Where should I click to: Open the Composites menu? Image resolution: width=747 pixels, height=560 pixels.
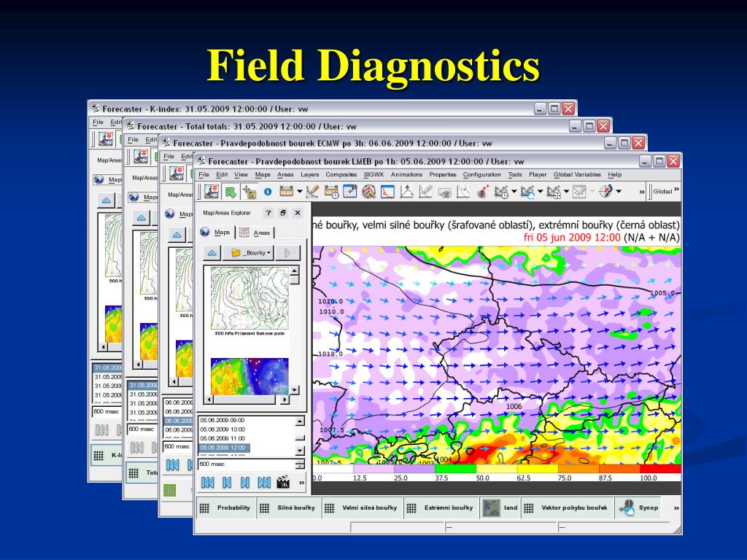(x=341, y=175)
